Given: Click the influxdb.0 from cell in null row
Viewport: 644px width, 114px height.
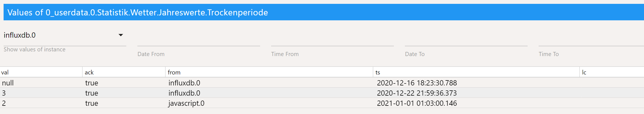Looking at the screenshot, I should coord(184,83).
